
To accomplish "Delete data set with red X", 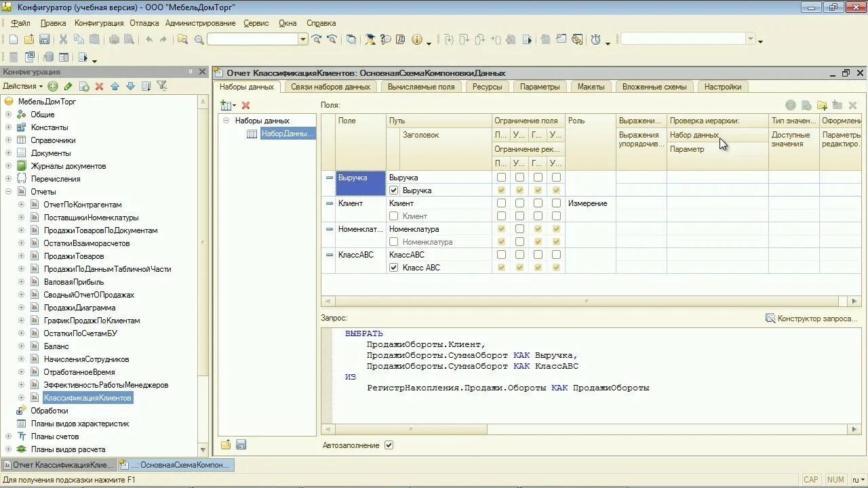I will click(246, 105).
